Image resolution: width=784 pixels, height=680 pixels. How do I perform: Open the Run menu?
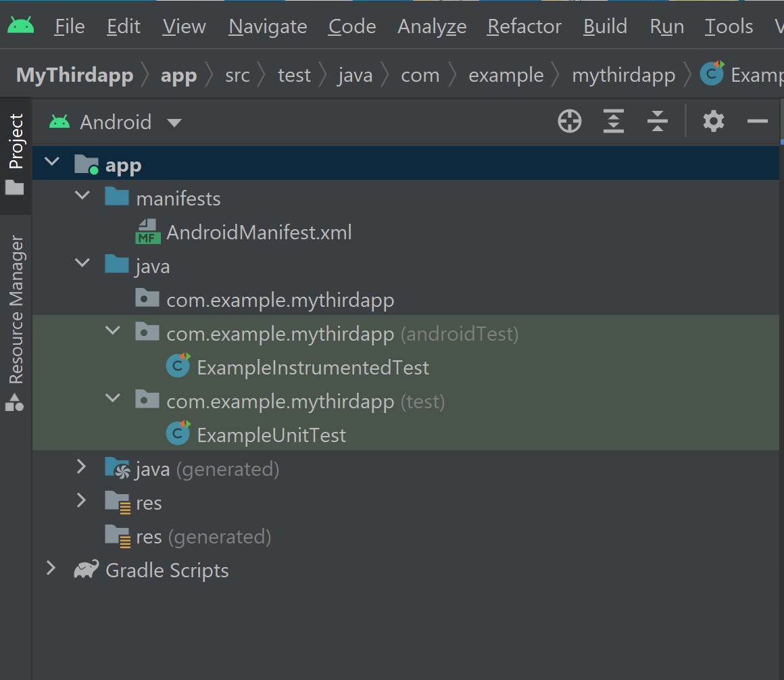point(666,26)
